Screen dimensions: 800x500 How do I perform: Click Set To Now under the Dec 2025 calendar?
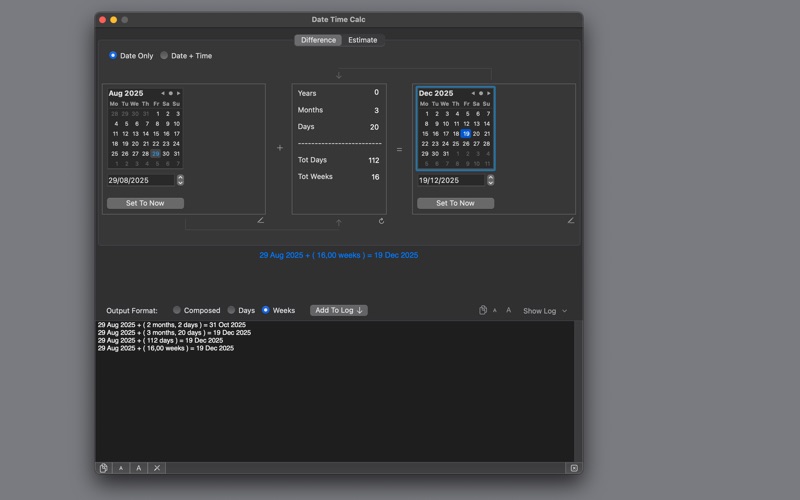456,203
